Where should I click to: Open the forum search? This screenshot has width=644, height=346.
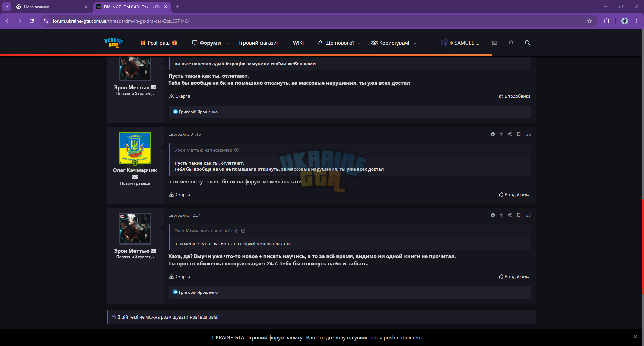click(528, 43)
